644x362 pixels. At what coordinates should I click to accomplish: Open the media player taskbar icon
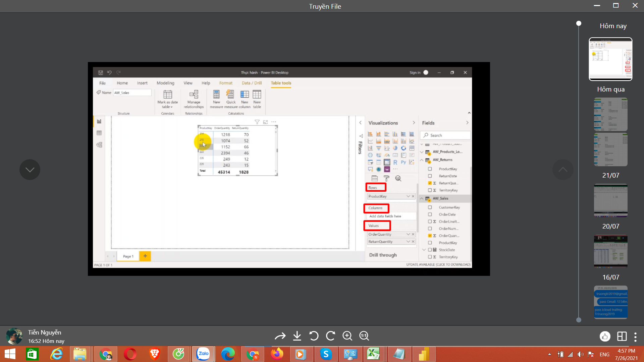(301, 354)
